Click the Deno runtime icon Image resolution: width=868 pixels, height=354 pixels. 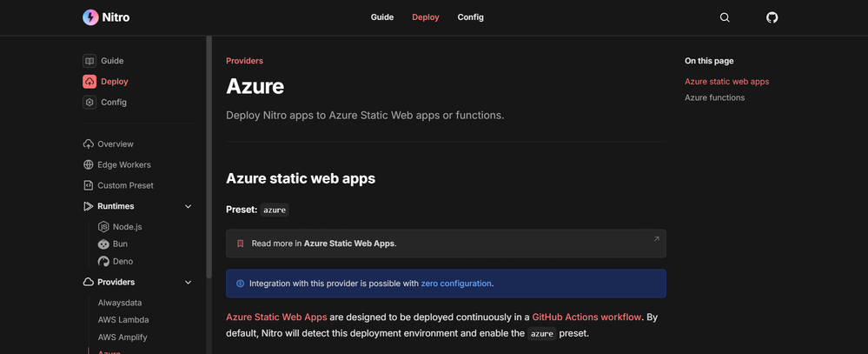(103, 261)
